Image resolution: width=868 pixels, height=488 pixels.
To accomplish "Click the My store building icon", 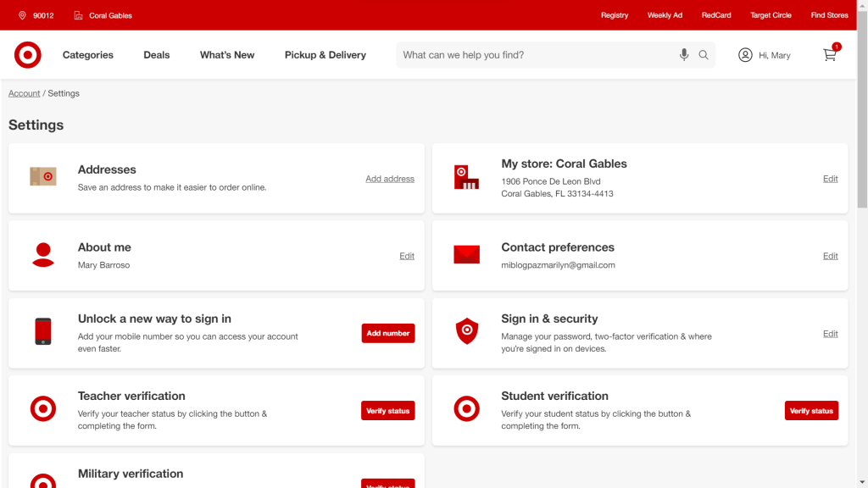I will (466, 177).
